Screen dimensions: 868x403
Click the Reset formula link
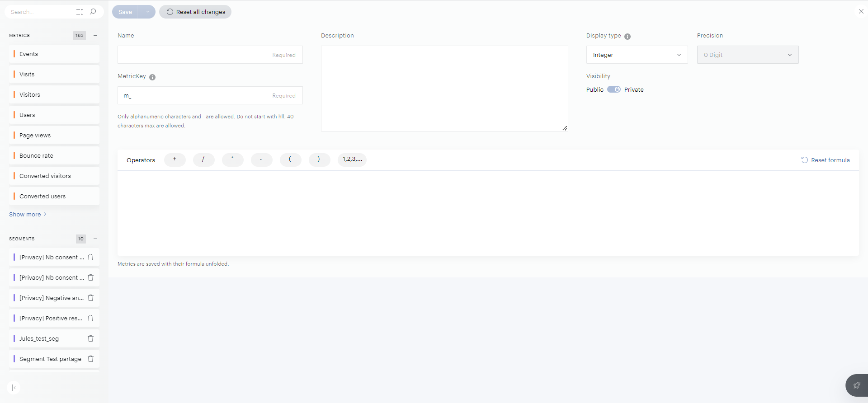[x=826, y=160]
